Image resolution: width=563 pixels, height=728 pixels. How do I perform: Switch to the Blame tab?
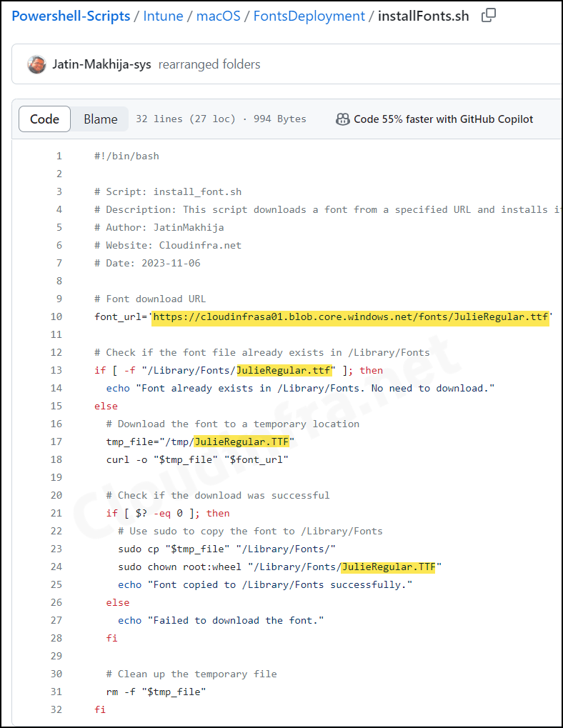100,119
